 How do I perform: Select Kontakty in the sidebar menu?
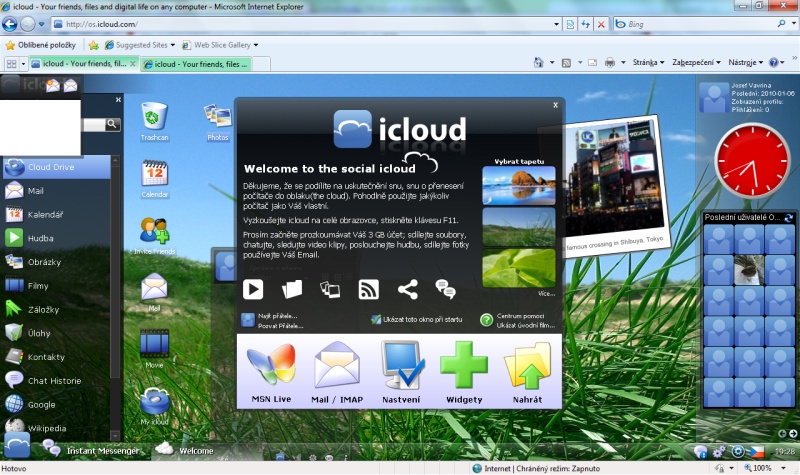click(x=56, y=357)
